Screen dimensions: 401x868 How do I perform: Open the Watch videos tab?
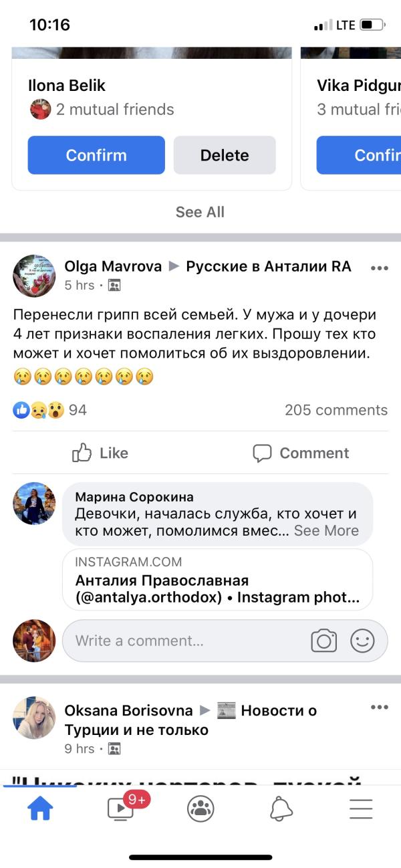pos(121,809)
